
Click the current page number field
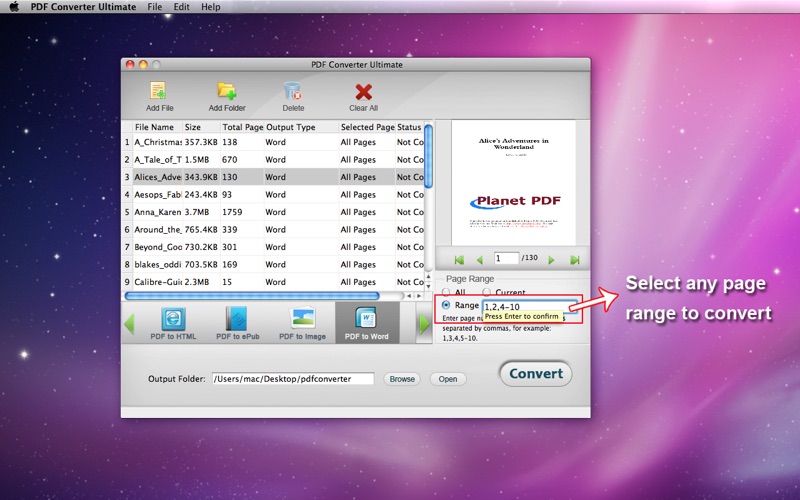click(x=506, y=258)
